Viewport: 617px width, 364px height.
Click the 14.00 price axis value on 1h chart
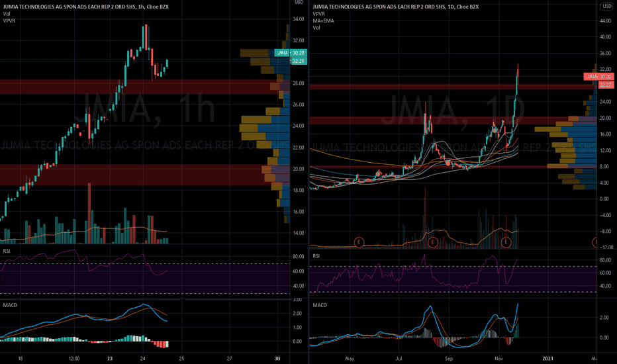click(299, 232)
